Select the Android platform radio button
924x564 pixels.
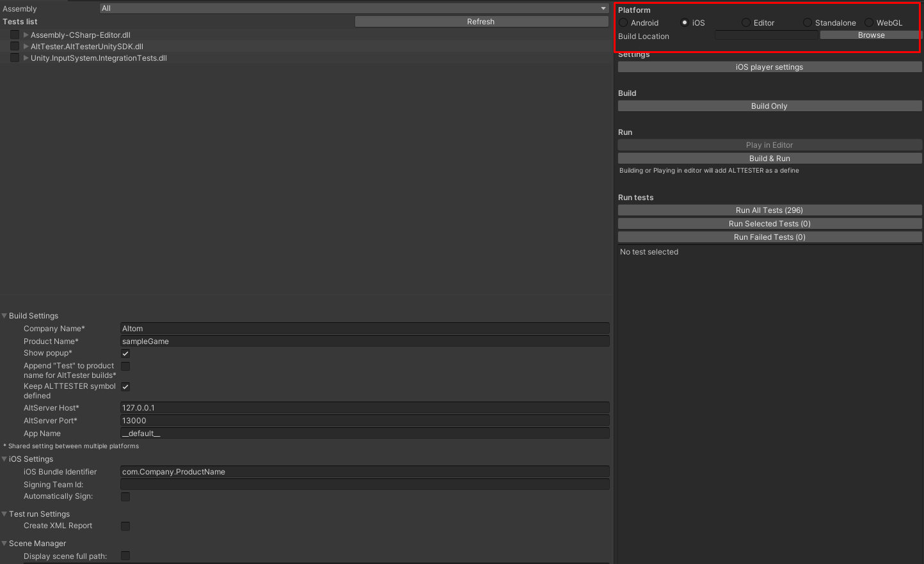click(x=623, y=23)
